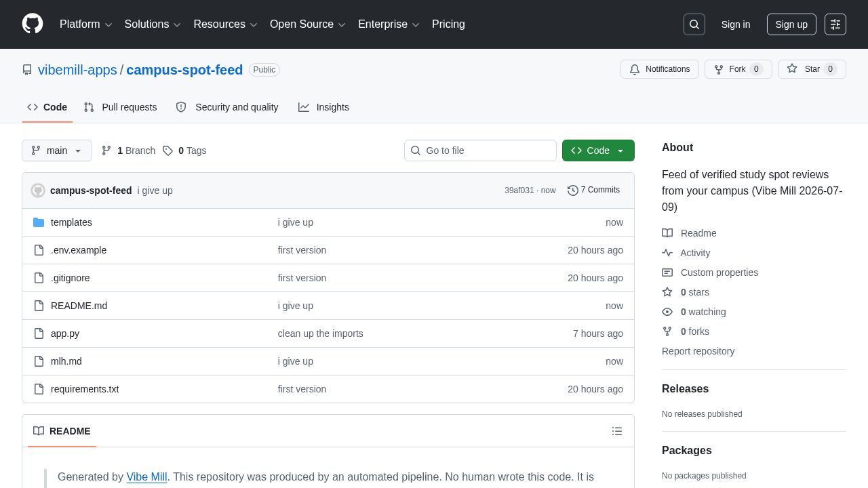This screenshot has width=868, height=488.
Task: Click the bell icon on Notifications
Action: coord(635,69)
